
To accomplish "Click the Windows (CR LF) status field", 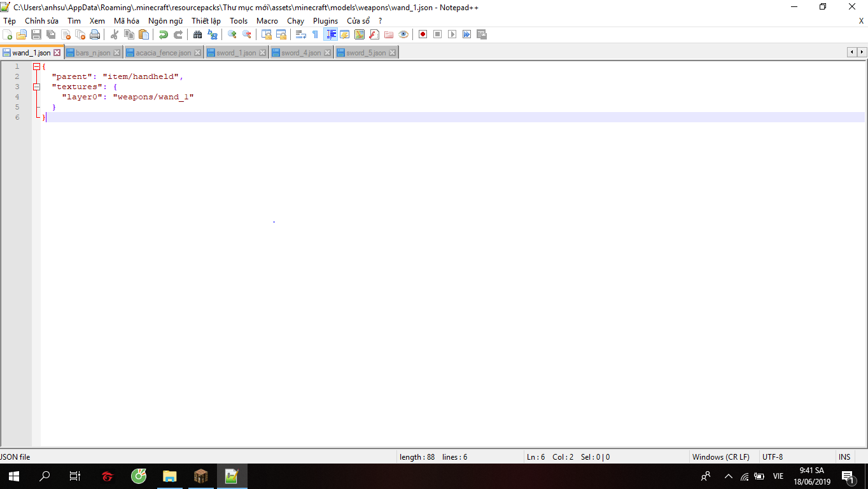I will (x=720, y=457).
